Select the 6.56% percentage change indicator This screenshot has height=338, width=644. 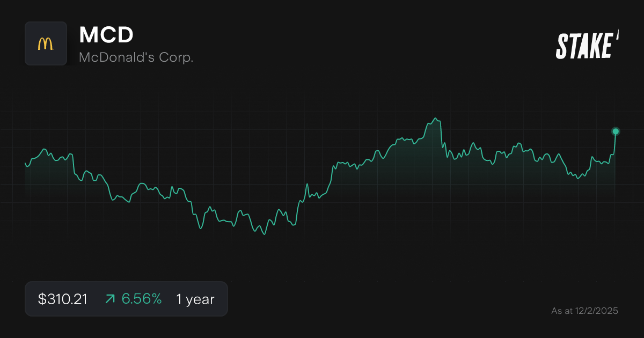tap(141, 299)
